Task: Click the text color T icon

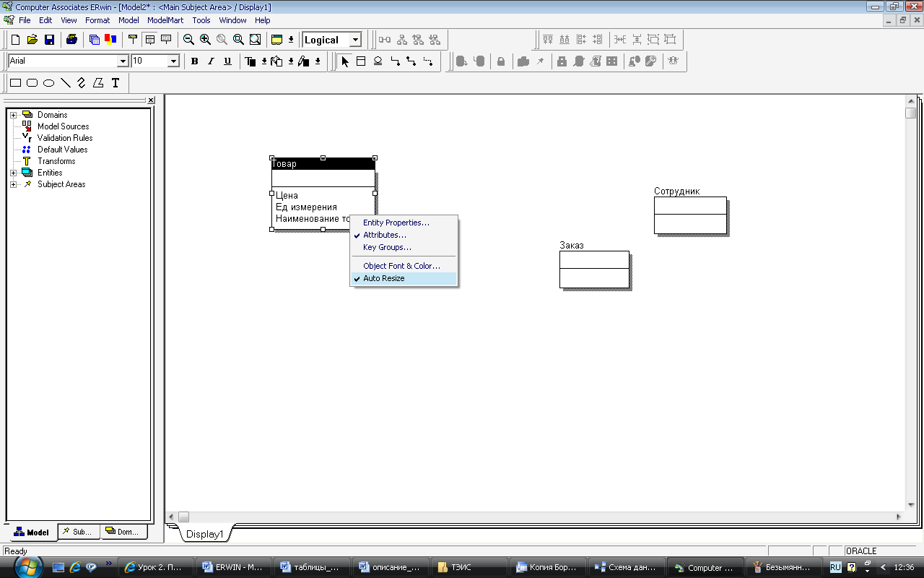Action: 250,61
